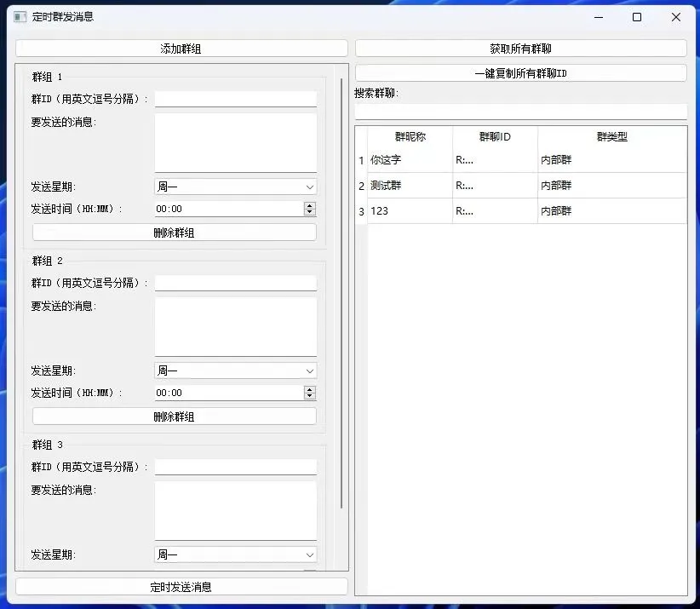Open 发送星期 dropdown in 群组 2
The image size is (700, 609).
235,371
